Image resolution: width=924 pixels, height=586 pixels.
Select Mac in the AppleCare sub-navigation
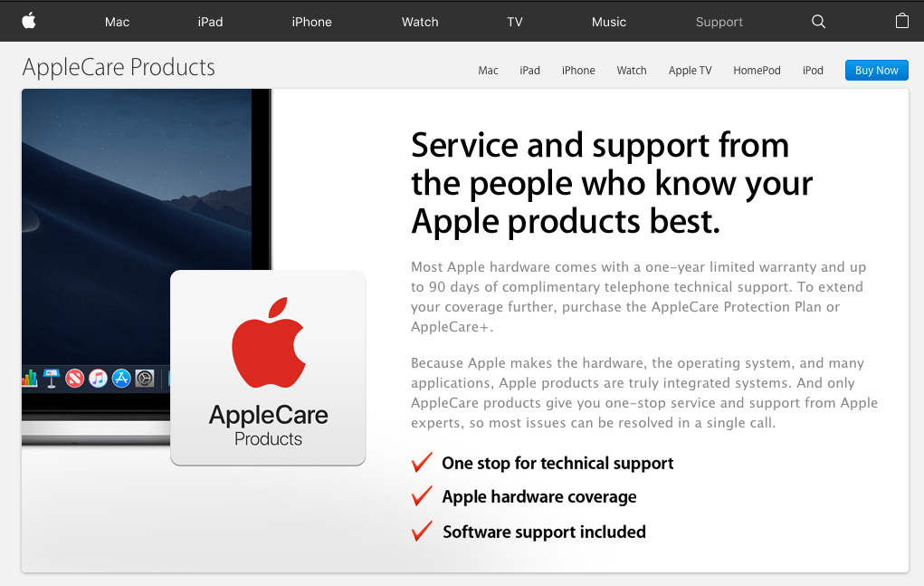click(x=488, y=70)
